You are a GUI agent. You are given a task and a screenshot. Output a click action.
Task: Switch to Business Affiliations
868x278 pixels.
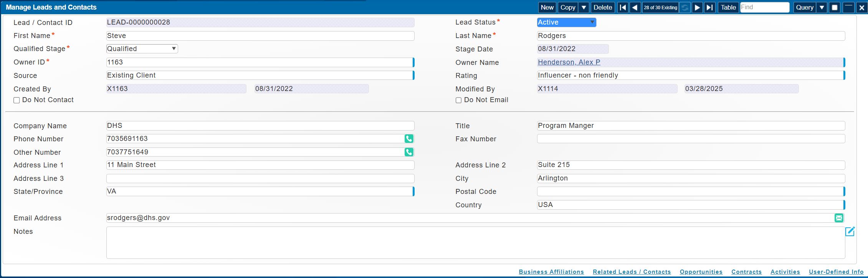[x=551, y=272]
